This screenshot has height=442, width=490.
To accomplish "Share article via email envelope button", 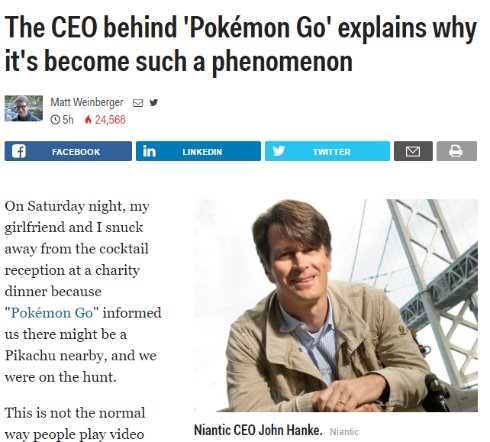I will [413, 151].
